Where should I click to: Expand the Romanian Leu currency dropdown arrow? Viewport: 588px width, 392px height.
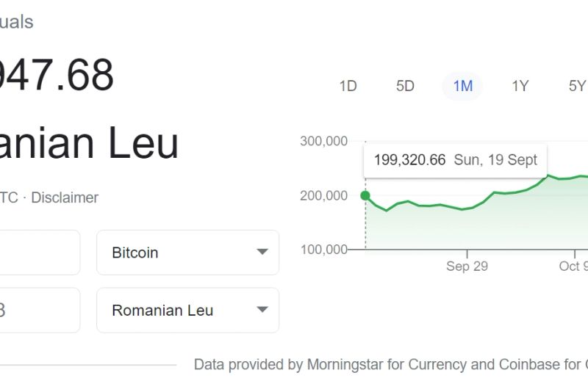click(262, 310)
